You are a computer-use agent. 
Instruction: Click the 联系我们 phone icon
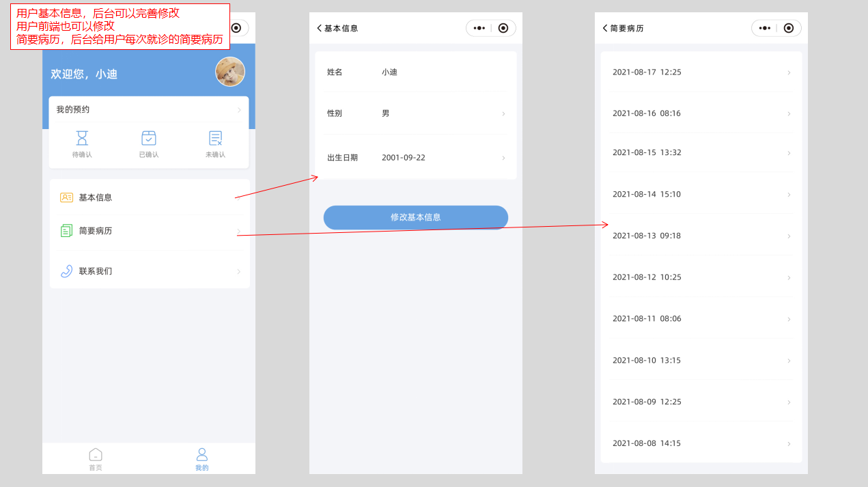[x=66, y=271]
